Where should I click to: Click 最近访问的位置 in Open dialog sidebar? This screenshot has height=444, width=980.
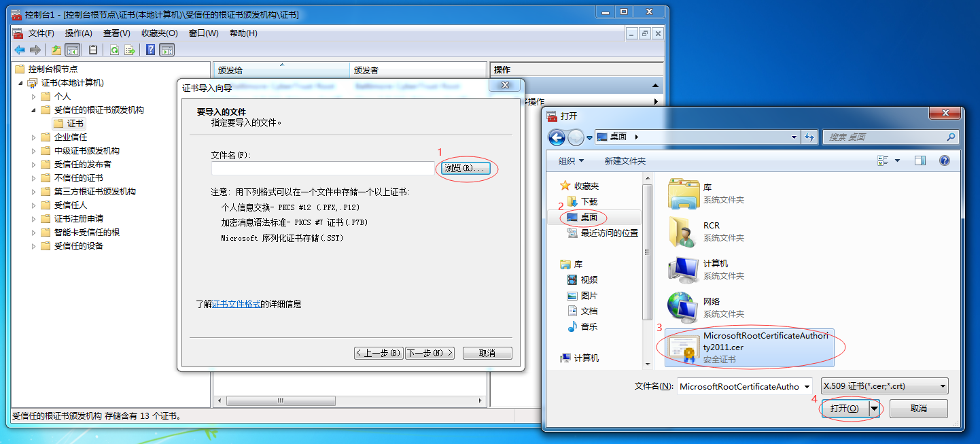pyautogui.click(x=601, y=233)
